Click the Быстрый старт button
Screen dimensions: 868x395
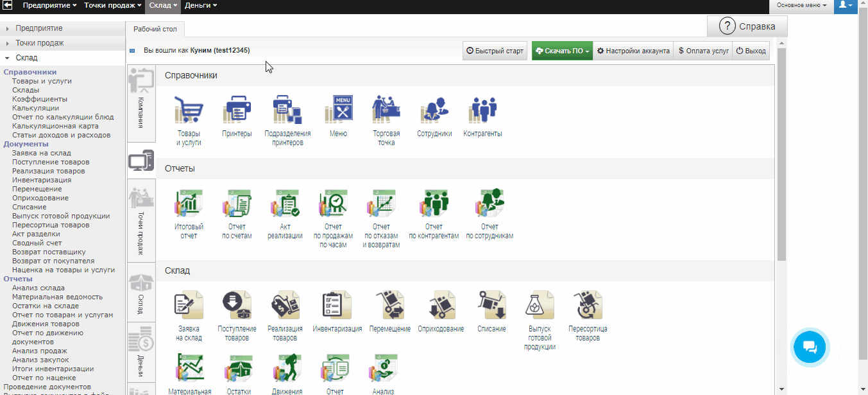point(495,51)
